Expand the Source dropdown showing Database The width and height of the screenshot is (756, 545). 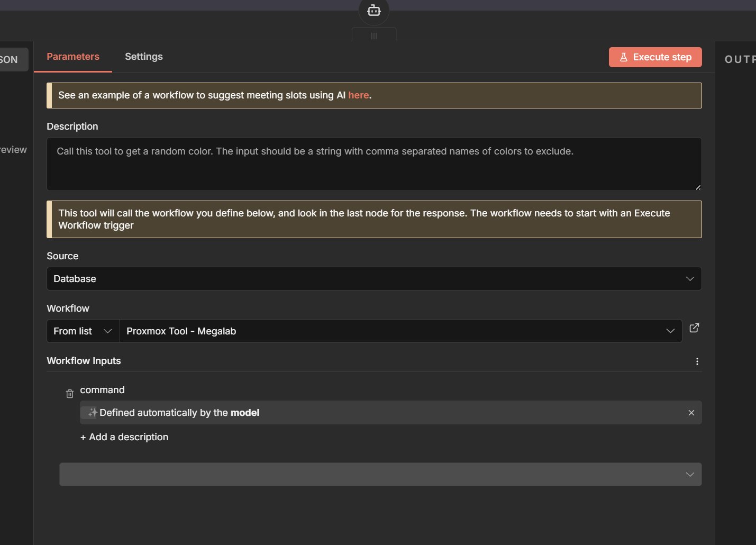click(x=374, y=279)
